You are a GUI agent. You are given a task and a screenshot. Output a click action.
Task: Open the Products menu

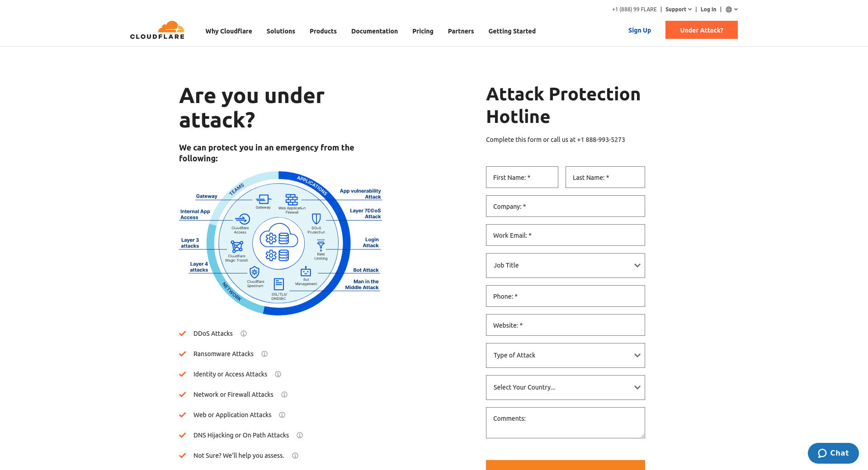click(323, 31)
